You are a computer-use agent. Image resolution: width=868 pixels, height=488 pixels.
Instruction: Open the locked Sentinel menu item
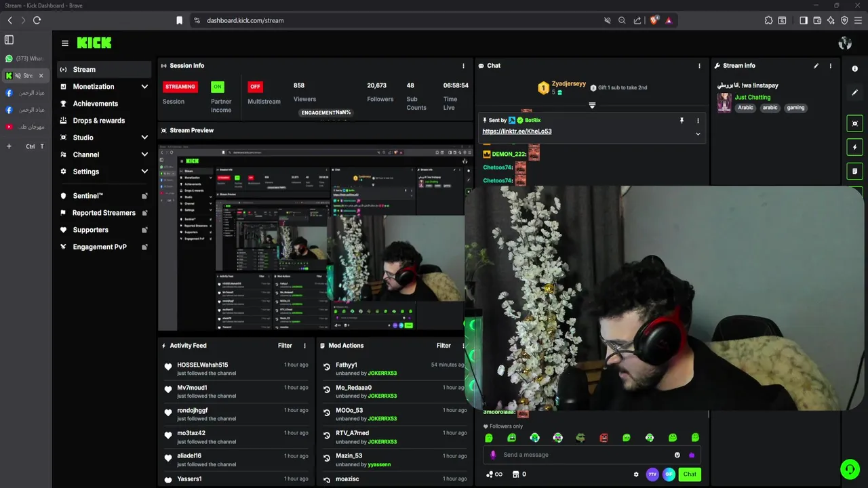click(x=104, y=196)
